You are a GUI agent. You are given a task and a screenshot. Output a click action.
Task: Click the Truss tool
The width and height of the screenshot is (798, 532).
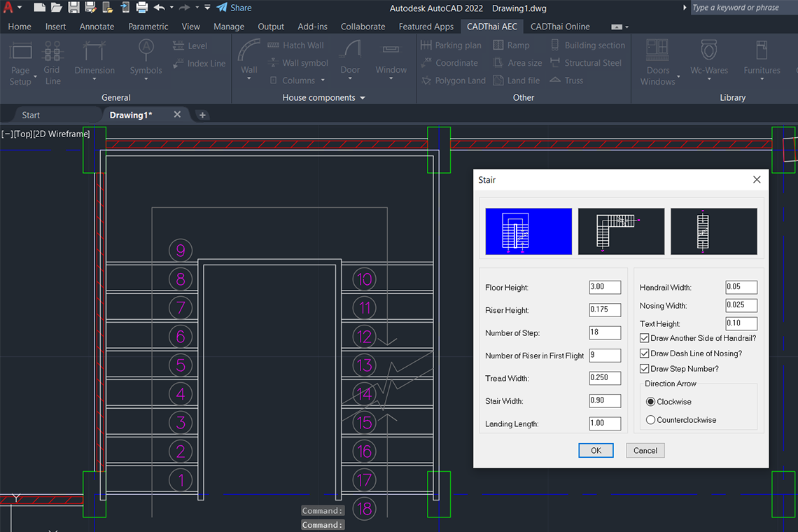(x=567, y=80)
